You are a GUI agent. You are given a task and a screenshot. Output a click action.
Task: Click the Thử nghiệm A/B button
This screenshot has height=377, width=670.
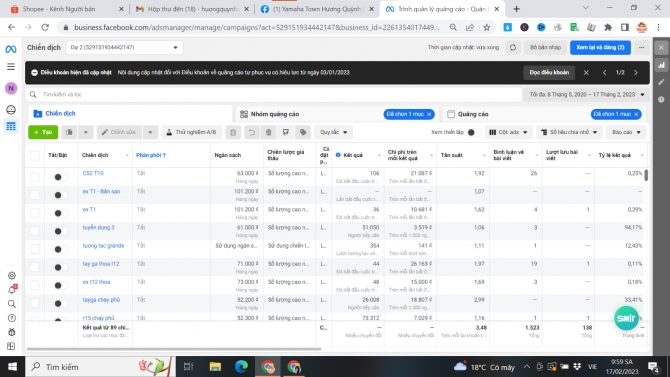(x=191, y=133)
